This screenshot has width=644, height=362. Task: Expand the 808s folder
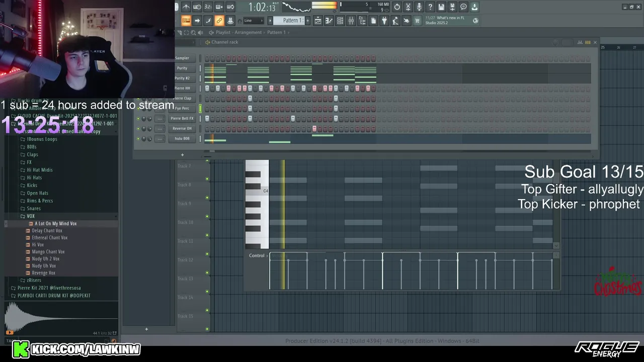pyautogui.click(x=32, y=147)
